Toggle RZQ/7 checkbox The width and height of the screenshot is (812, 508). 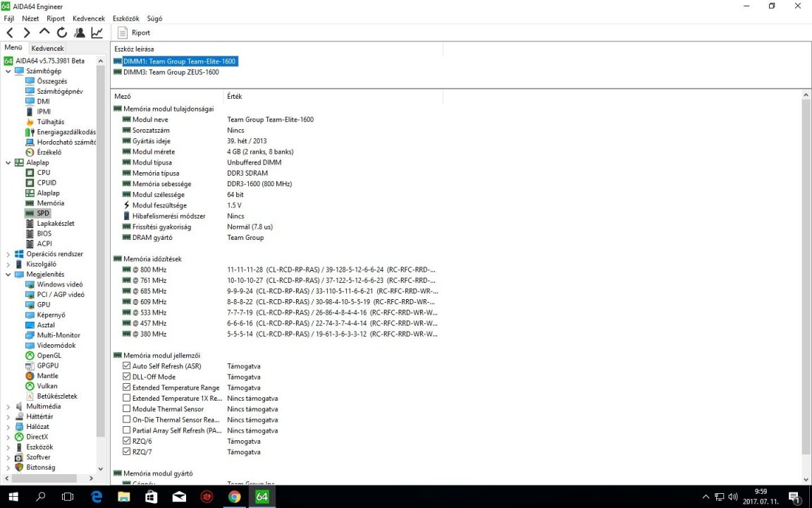(x=126, y=452)
